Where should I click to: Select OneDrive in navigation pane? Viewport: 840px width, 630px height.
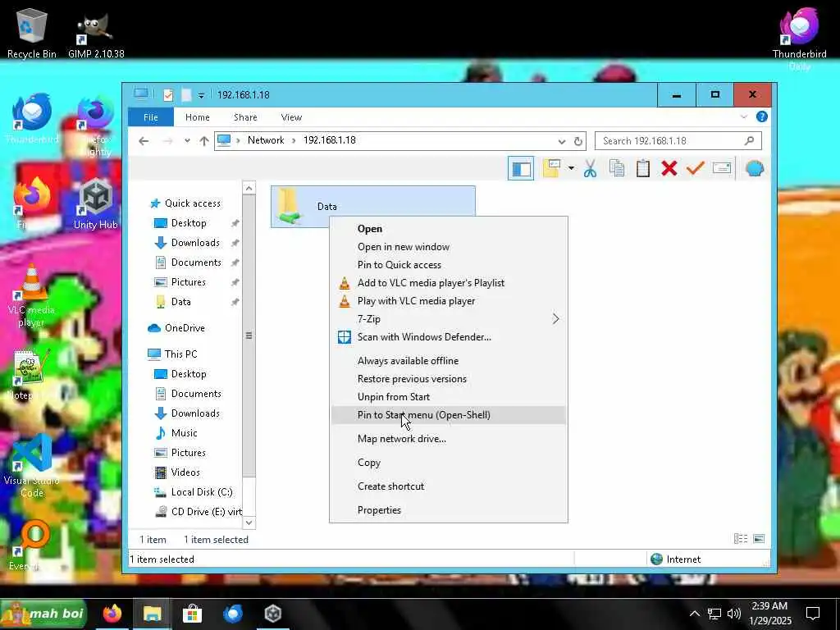pos(177,328)
